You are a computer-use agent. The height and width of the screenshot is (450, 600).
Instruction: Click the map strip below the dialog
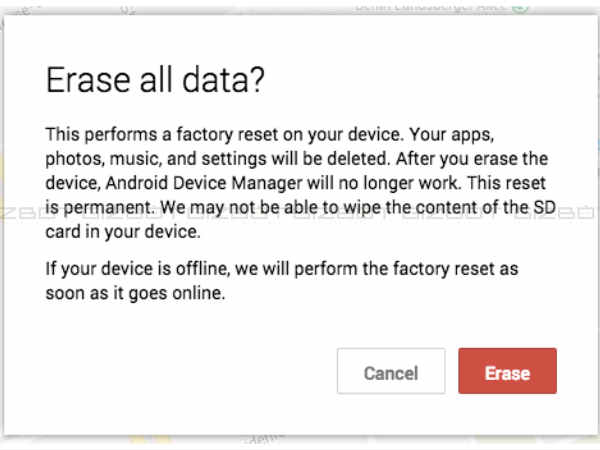[x=400, y=441]
